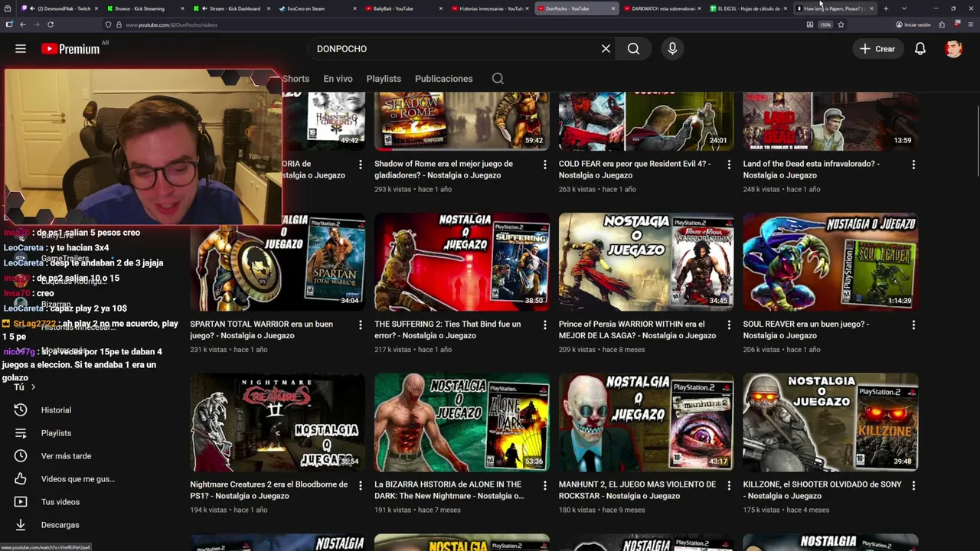Image resolution: width=980 pixels, height=551 pixels.
Task: Open the YouTube hamburger guide menu
Action: point(21,48)
